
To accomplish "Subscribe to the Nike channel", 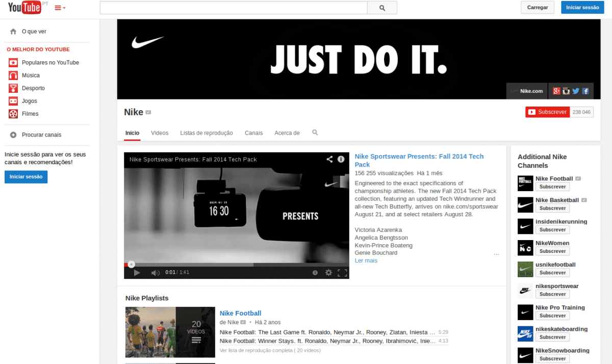I will point(547,111).
